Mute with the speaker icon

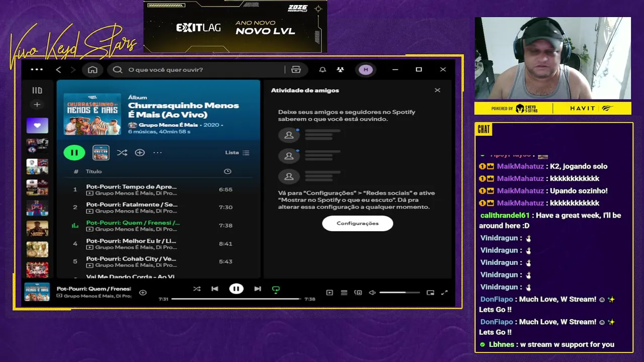372,293
